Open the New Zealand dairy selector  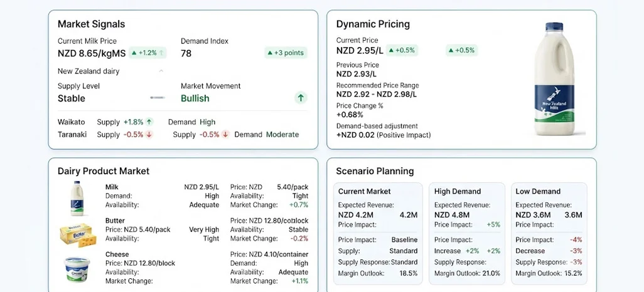pyautogui.click(x=110, y=71)
